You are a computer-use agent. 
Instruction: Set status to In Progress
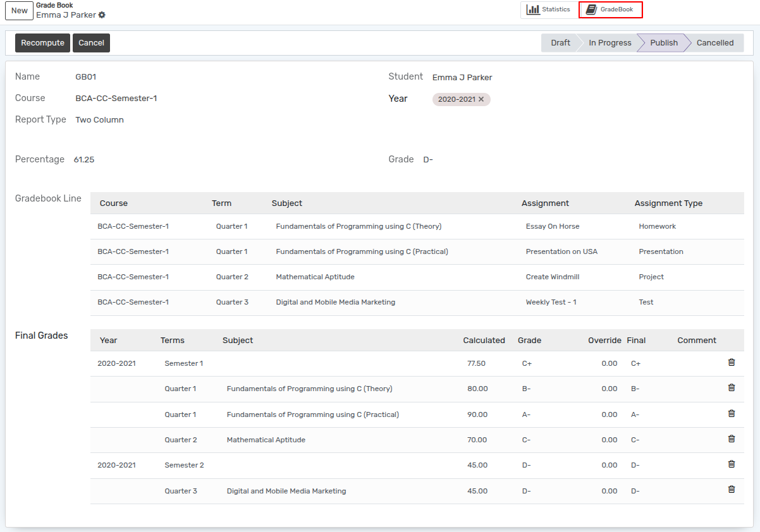click(610, 43)
